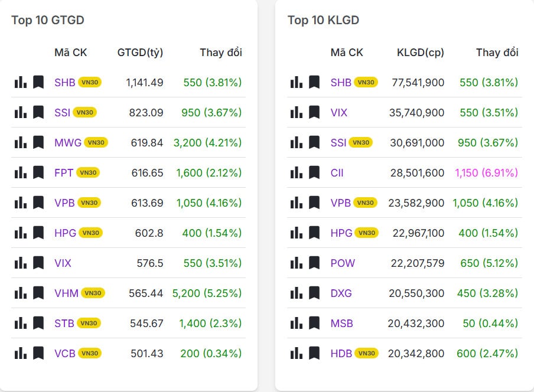The width and height of the screenshot is (534, 392).
Task: Open the STB stock ticker link
Action: pos(64,323)
